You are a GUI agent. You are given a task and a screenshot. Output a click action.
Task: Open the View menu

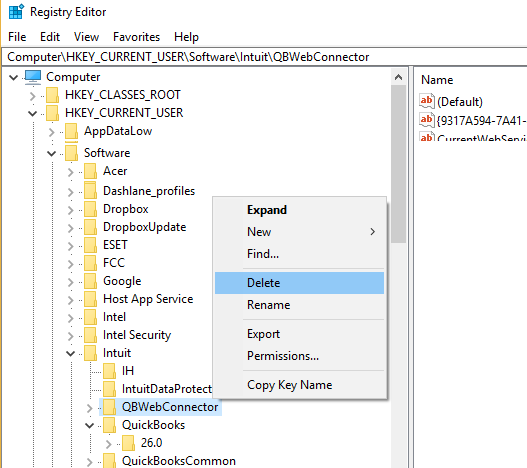tap(86, 37)
